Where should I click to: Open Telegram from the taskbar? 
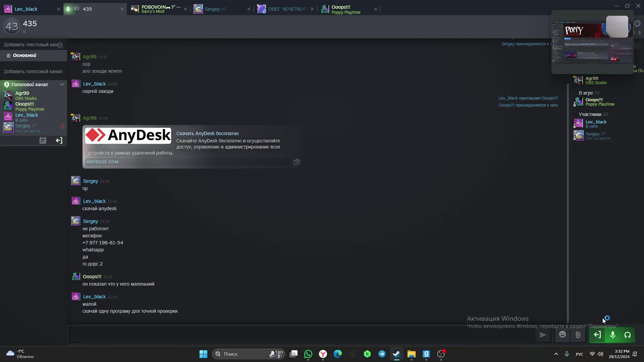coord(382,354)
